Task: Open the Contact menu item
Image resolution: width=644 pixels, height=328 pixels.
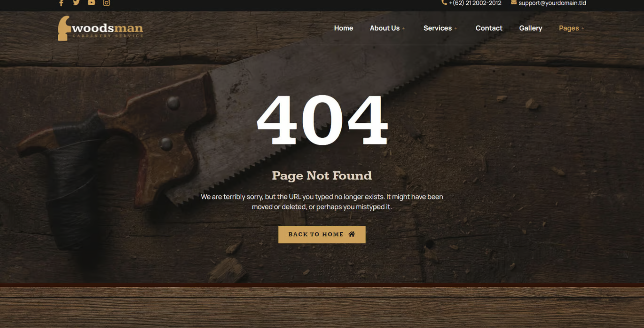Action: click(x=489, y=28)
